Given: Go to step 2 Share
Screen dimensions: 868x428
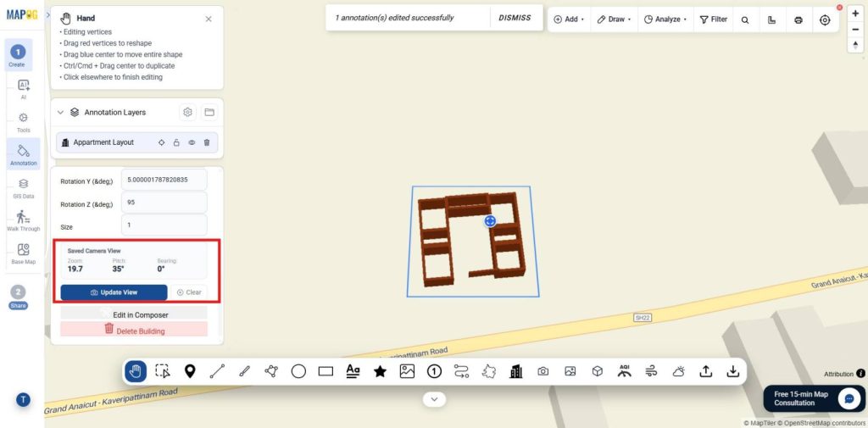Looking at the screenshot, I should point(18,297).
